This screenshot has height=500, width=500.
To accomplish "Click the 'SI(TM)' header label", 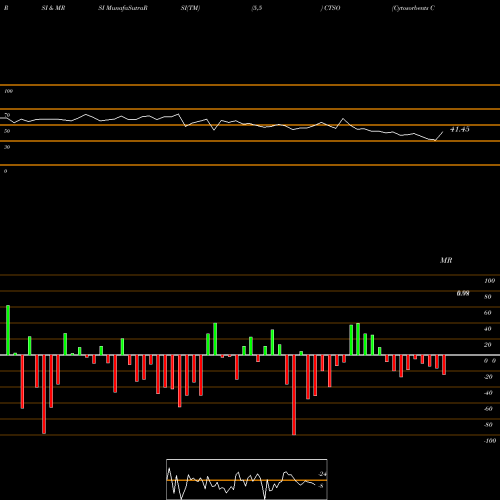I will (190, 8).
